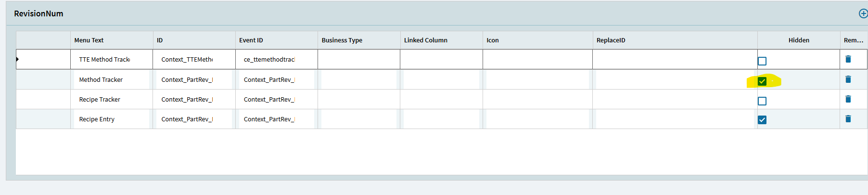Select the Context_TTEMeth ID cell
Image resolution: width=868 pixels, height=195 pixels.
(187, 60)
